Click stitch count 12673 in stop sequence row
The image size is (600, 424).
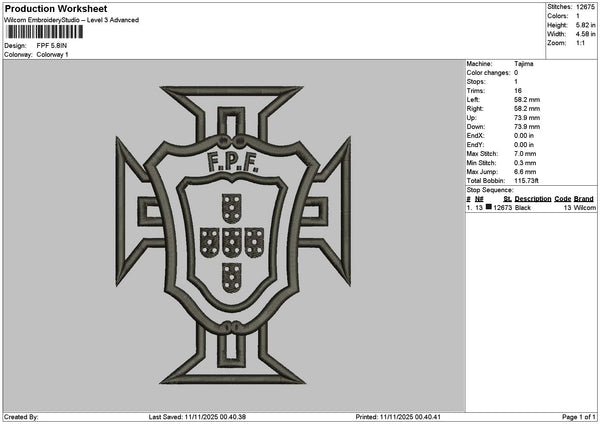click(x=502, y=208)
